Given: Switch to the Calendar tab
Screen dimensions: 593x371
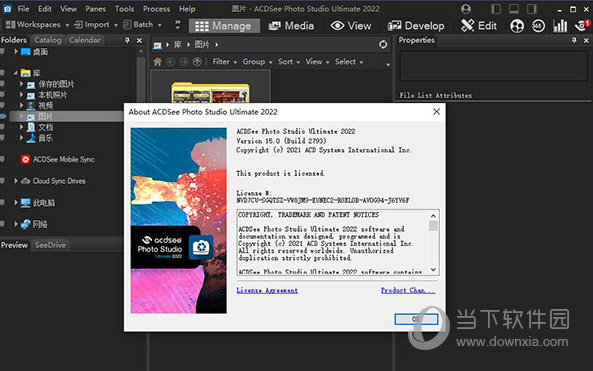Looking at the screenshot, I should point(84,40).
